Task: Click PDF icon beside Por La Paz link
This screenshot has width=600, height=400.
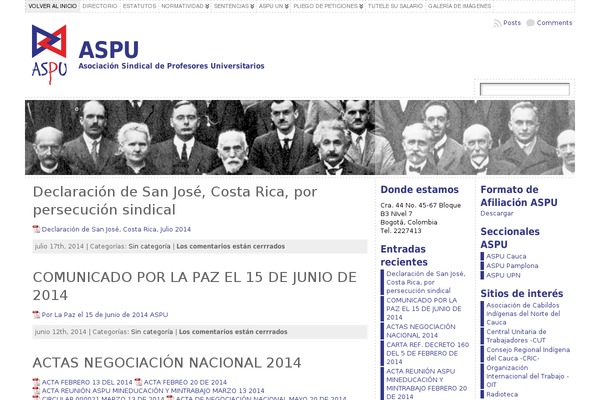Action: click(36, 315)
